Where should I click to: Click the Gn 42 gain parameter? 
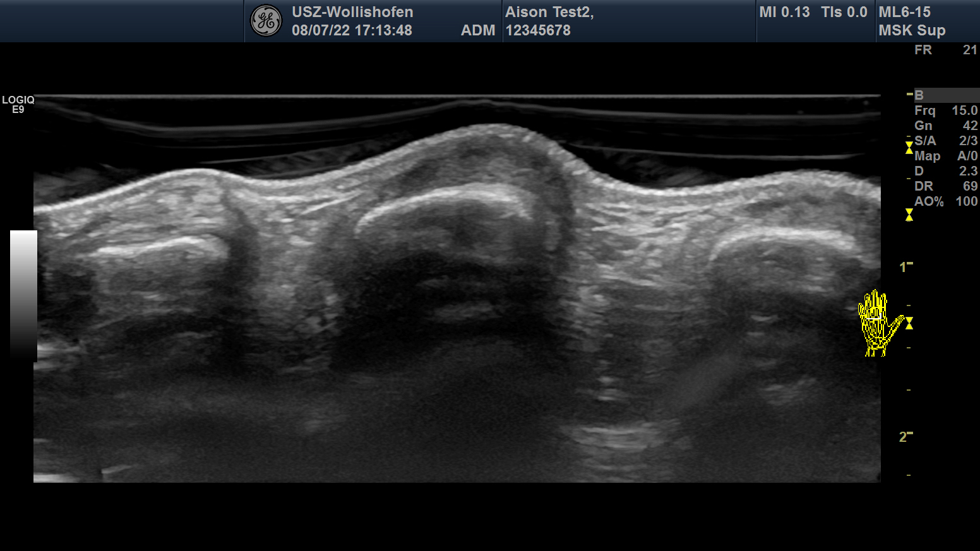[x=945, y=126]
